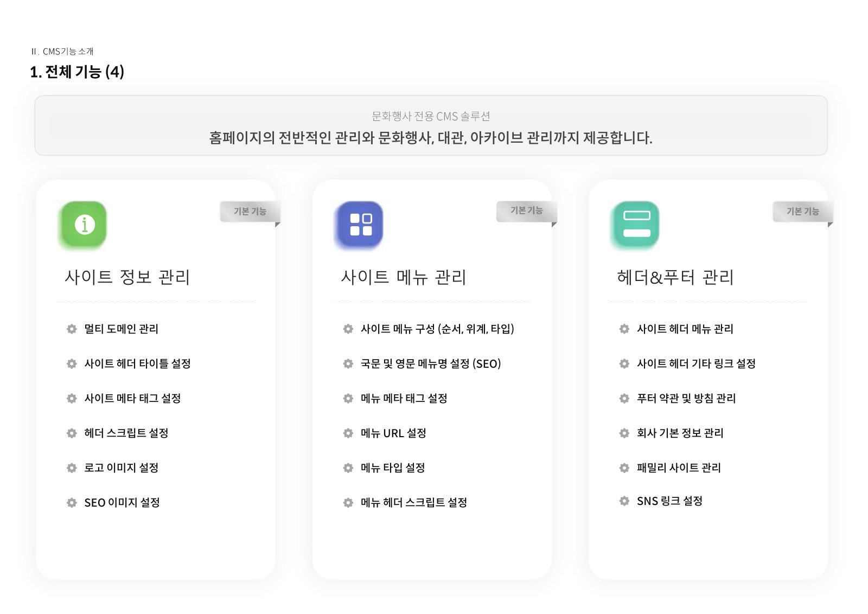
Task: Click gear icon beside 사이트 헤더 메뉴 관리
Action: click(x=624, y=329)
